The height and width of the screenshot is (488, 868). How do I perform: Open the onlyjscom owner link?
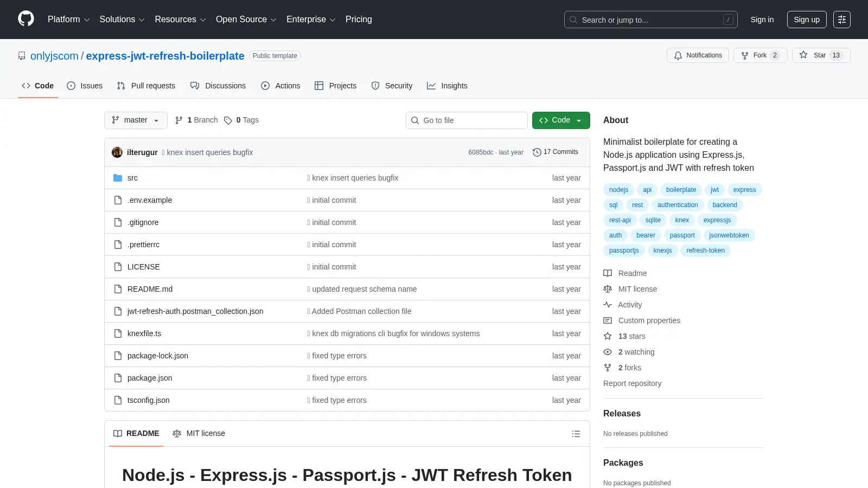pos(54,56)
